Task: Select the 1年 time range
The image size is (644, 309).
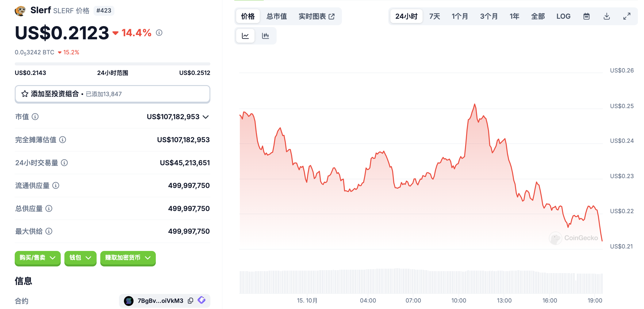Action: [514, 16]
